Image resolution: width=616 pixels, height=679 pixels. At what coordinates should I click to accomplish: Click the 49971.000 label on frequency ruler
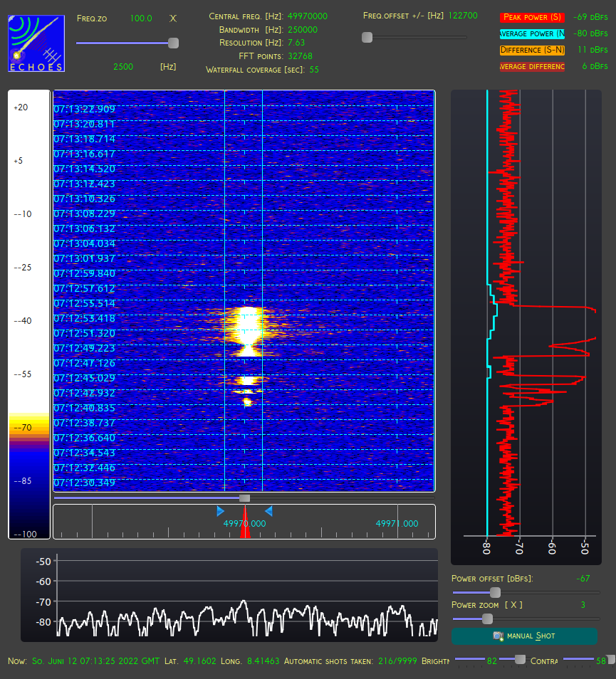(397, 524)
